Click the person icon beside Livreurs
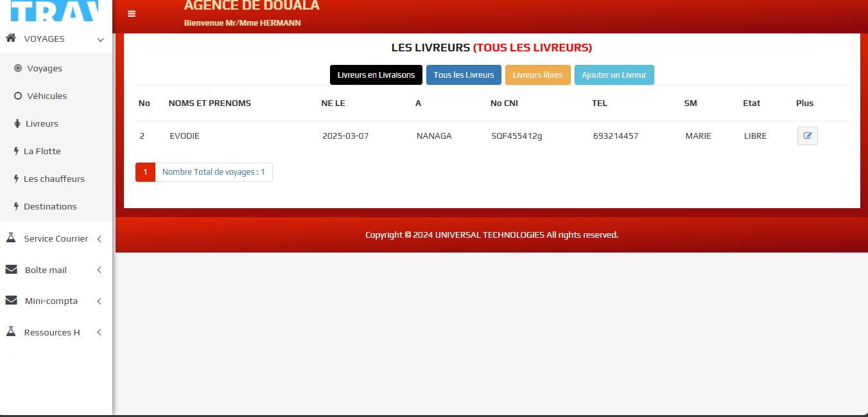Screen dimensions: 868x417 tap(17, 123)
